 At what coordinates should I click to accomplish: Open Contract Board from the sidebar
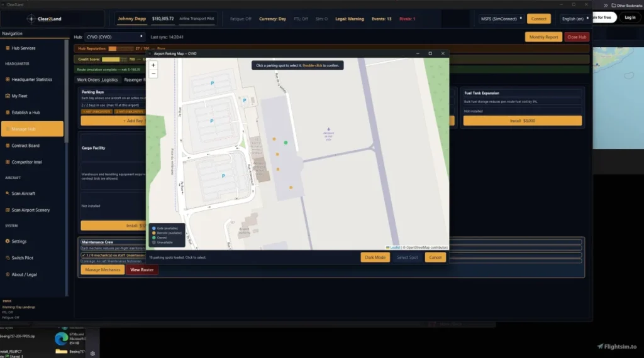point(25,146)
